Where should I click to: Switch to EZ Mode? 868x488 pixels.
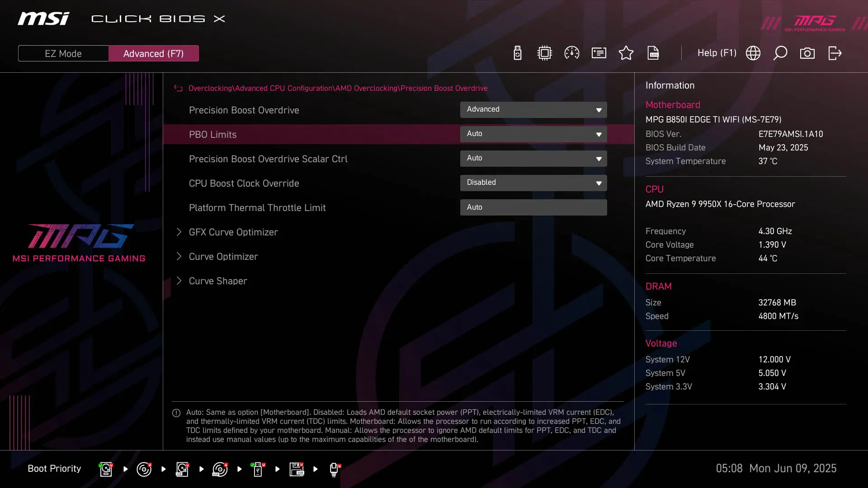(x=63, y=53)
